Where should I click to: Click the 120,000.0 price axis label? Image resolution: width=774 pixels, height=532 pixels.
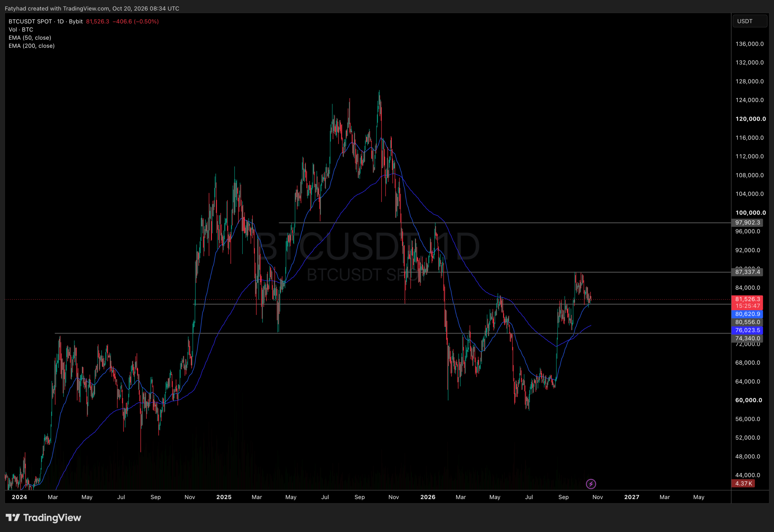(x=750, y=119)
